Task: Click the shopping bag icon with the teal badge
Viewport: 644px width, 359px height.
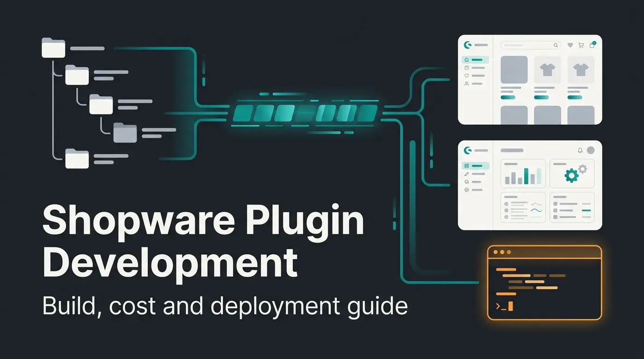Action: point(593,45)
